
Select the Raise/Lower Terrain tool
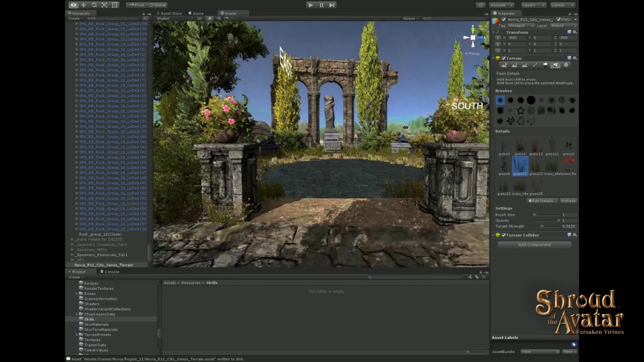click(x=504, y=65)
